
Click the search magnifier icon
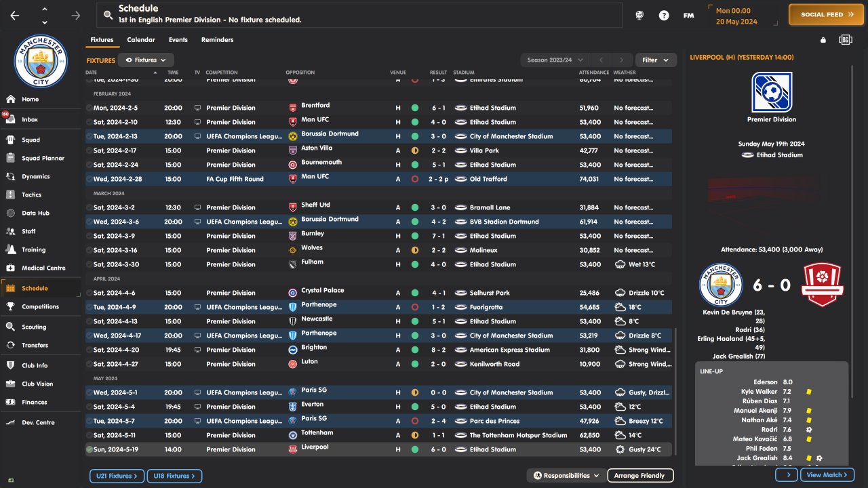click(108, 15)
